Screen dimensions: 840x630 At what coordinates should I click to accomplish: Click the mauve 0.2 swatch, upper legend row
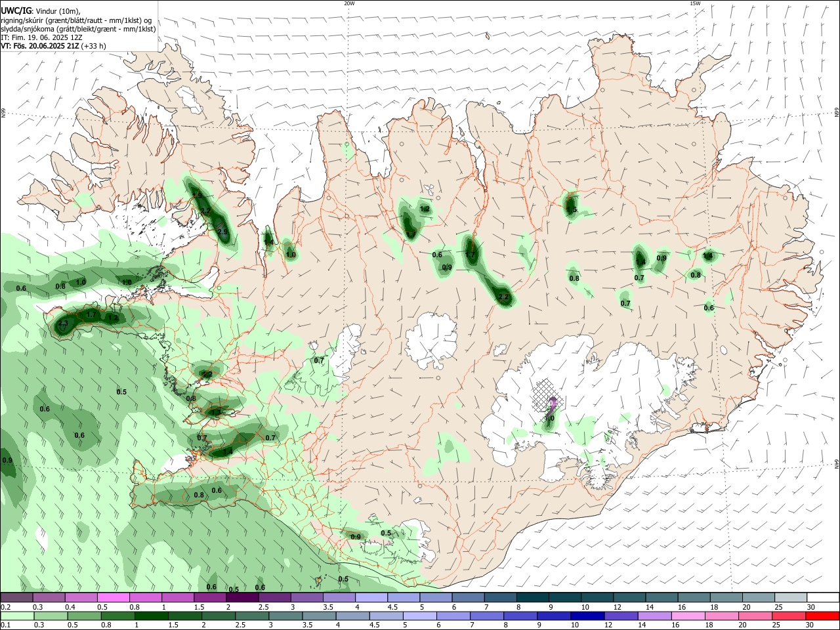pos(17,598)
